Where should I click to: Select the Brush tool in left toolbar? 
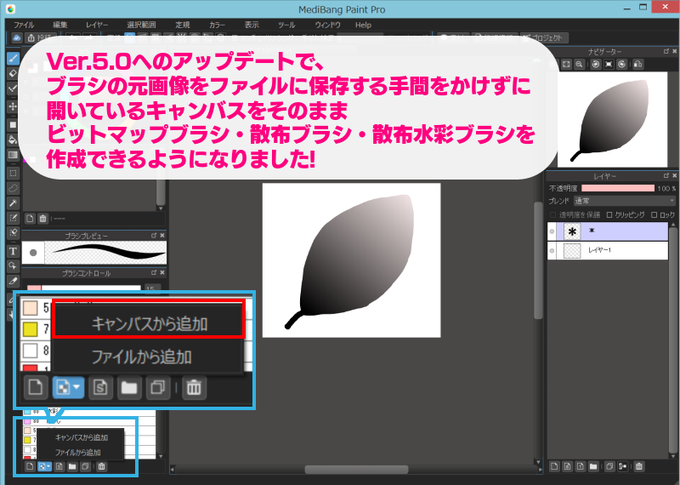[13, 58]
